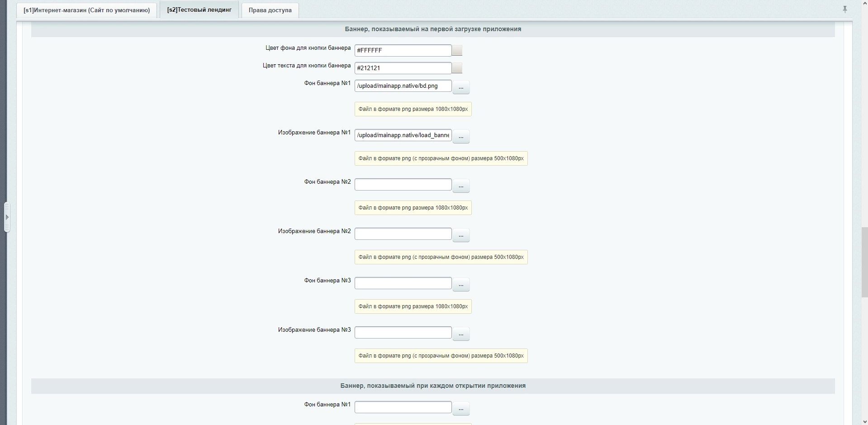The height and width of the screenshot is (425, 868).
Task: Click the #212121 text color input field
Action: [403, 68]
